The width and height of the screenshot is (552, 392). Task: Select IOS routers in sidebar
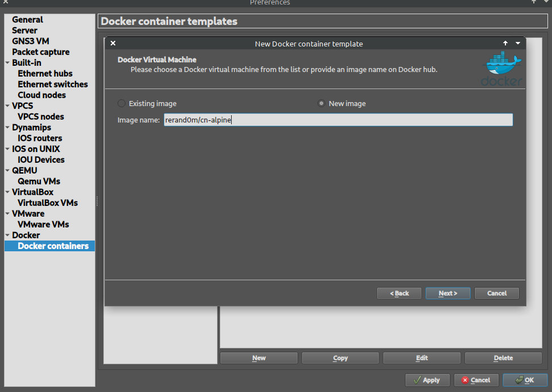point(40,138)
